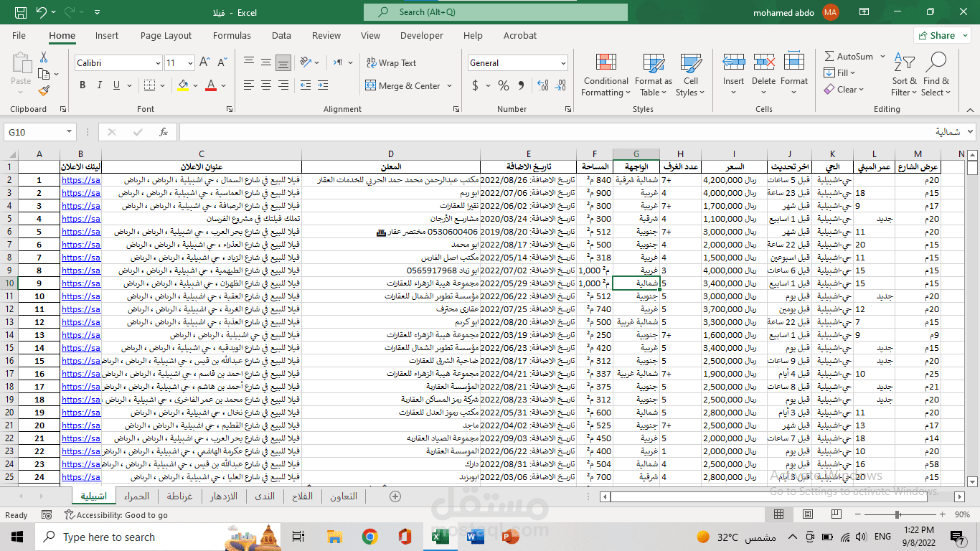Select column G header

pos(636,154)
